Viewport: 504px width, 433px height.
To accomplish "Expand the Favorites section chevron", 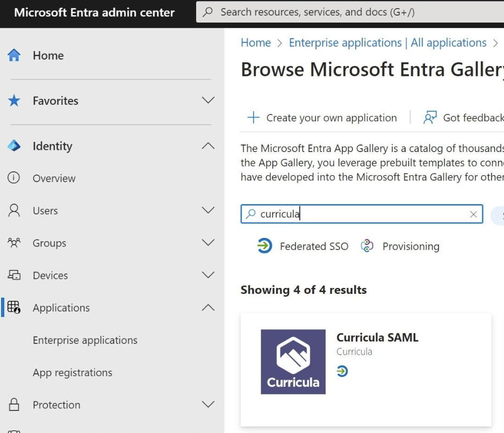I will click(x=208, y=100).
